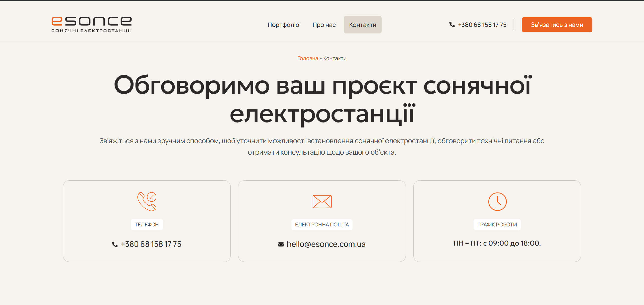Click the intro paragraph starting Зв'яжіться з нами
This screenshot has height=305, width=644.
pos(322,146)
